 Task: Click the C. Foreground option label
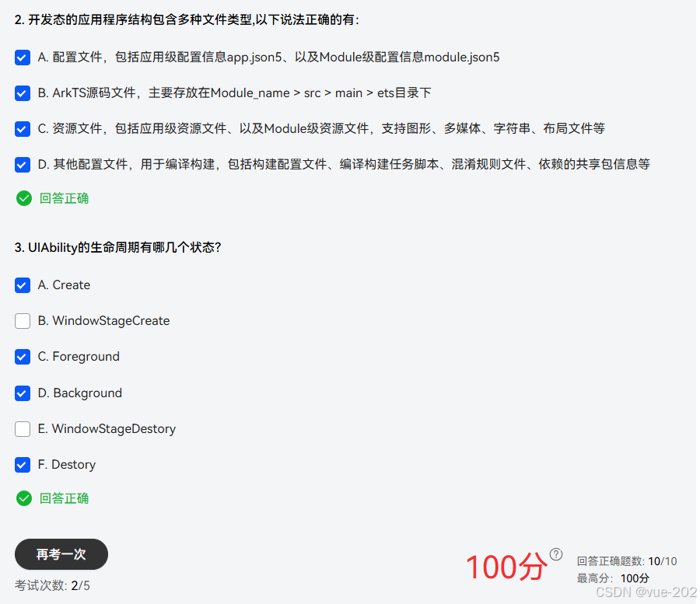(79, 357)
